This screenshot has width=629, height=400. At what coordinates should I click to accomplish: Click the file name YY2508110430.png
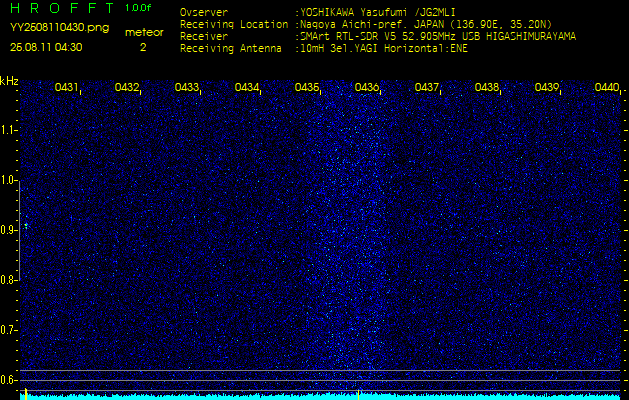(x=59, y=28)
